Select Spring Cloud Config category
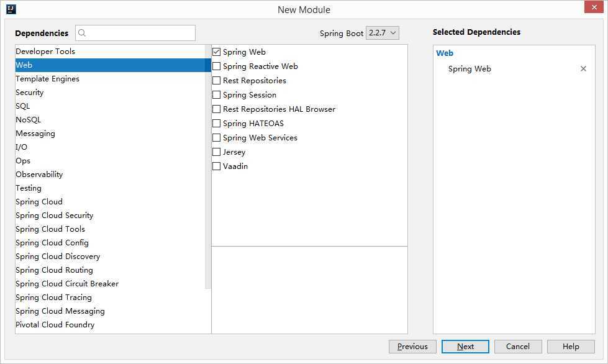This screenshot has width=608, height=364. click(110, 243)
